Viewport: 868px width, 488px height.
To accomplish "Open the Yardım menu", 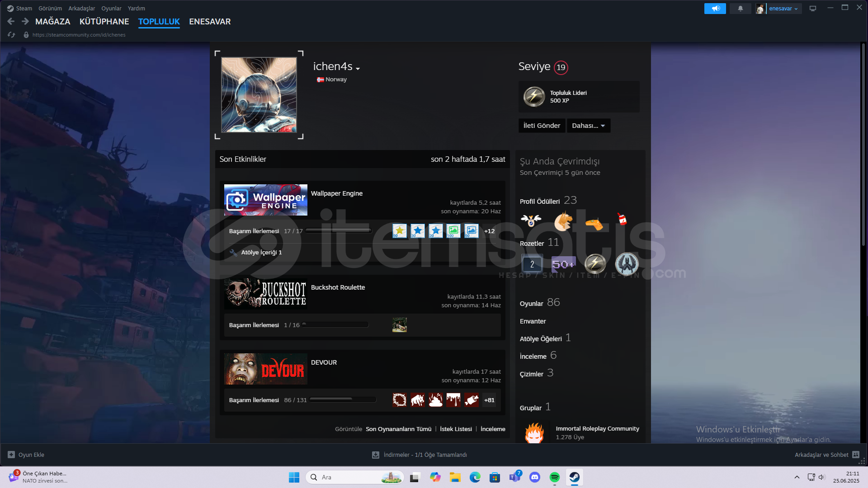I will click(136, 8).
